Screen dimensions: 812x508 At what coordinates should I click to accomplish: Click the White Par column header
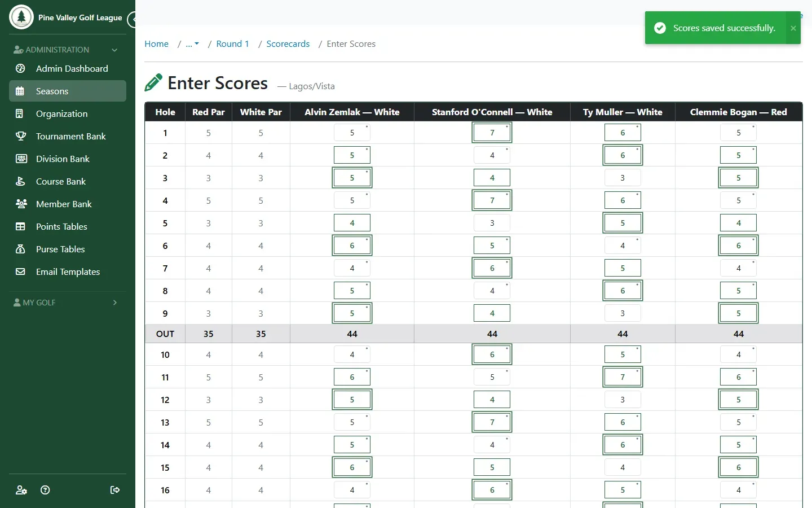[261, 112]
